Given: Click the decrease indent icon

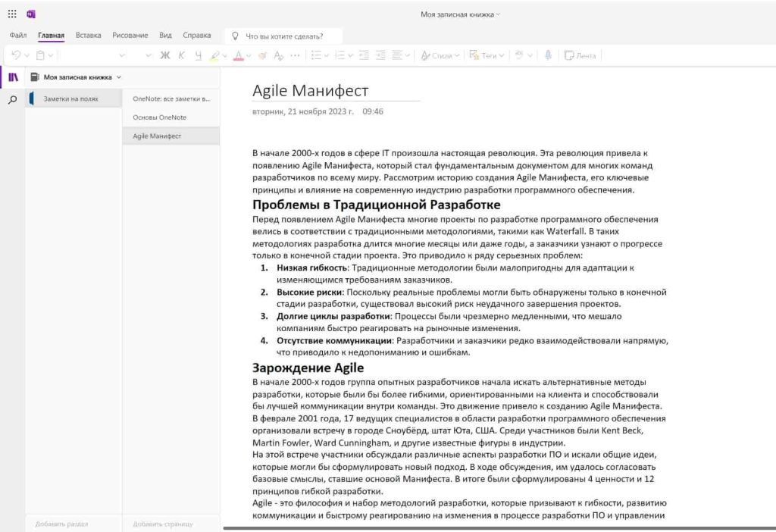Looking at the screenshot, I should (365, 55).
